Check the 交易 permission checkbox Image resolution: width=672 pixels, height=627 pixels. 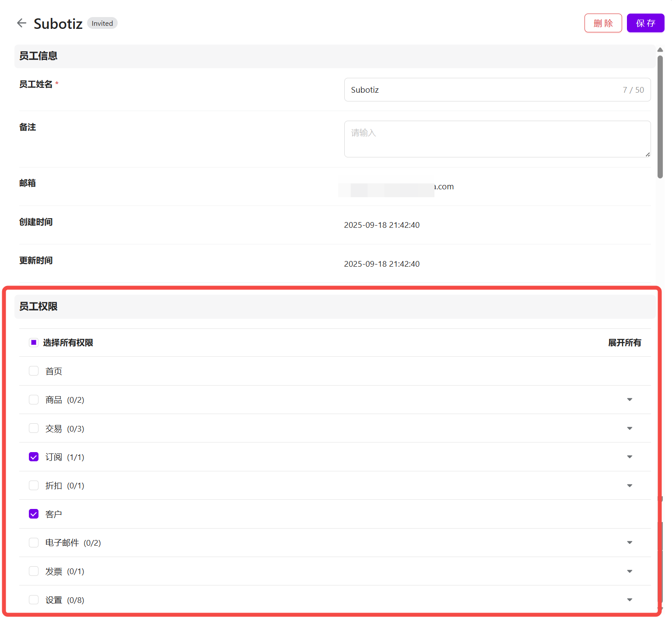tap(34, 428)
